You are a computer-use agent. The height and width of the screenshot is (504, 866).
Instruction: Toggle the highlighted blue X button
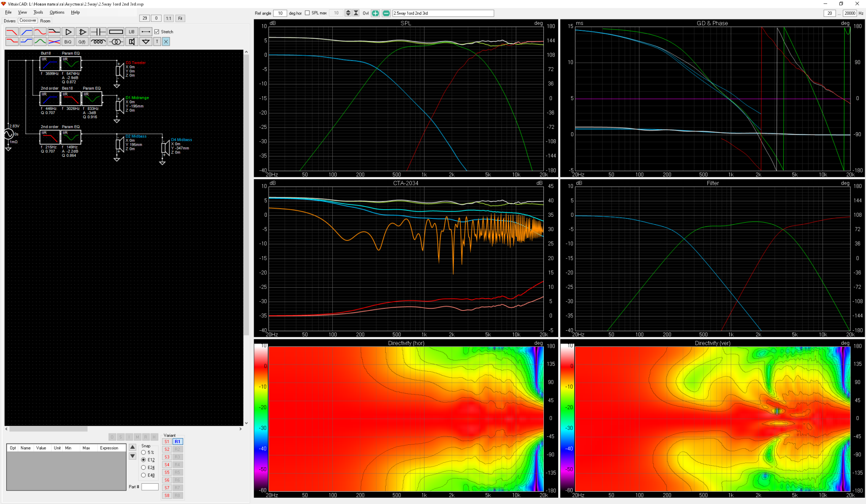[166, 41]
